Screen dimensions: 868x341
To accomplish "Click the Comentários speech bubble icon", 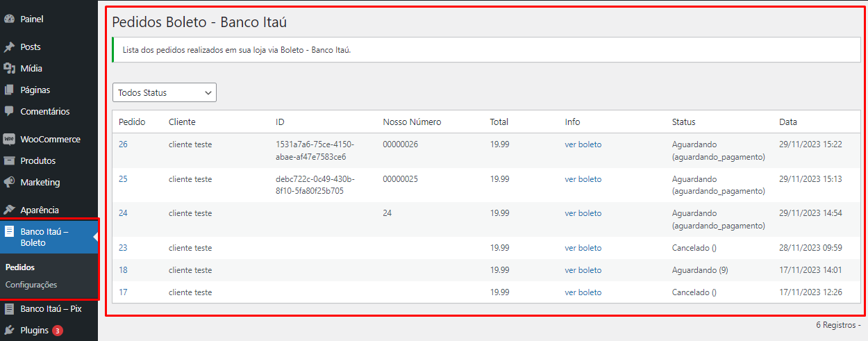I will [x=10, y=111].
